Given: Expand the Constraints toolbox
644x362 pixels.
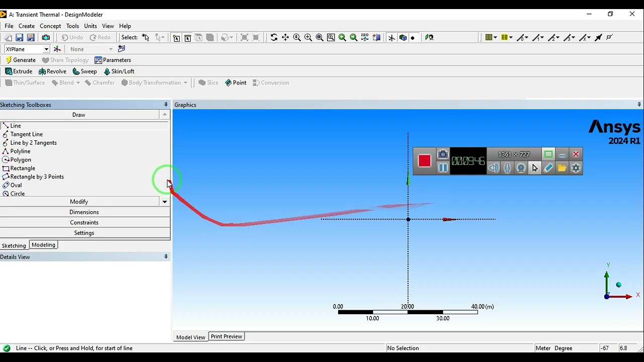Looking at the screenshot, I should click(x=85, y=223).
